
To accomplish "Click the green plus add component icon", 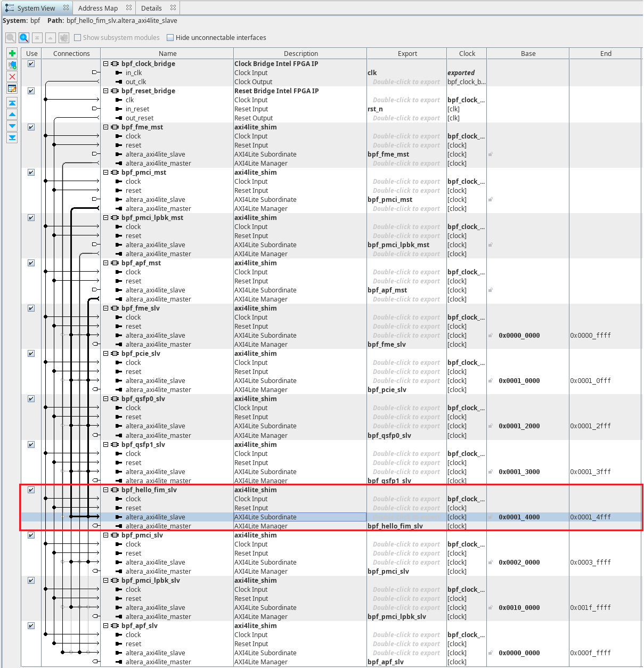I will (12, 53).
